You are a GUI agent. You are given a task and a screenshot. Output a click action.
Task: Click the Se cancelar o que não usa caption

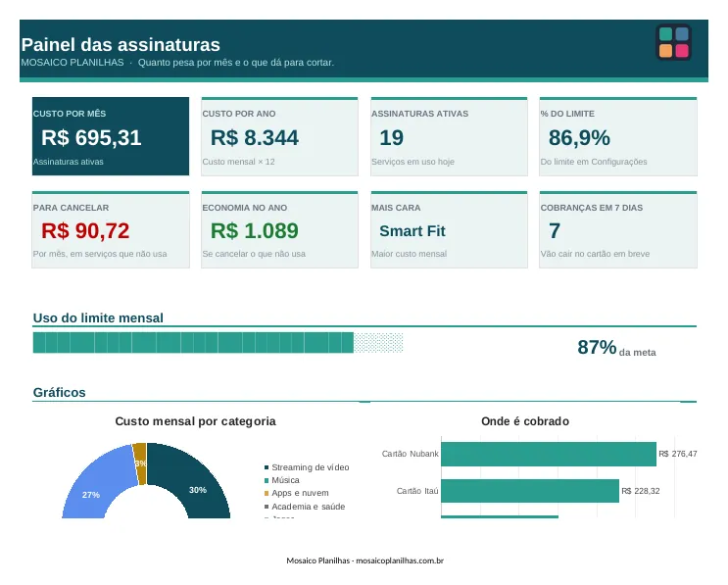(254, 254)
